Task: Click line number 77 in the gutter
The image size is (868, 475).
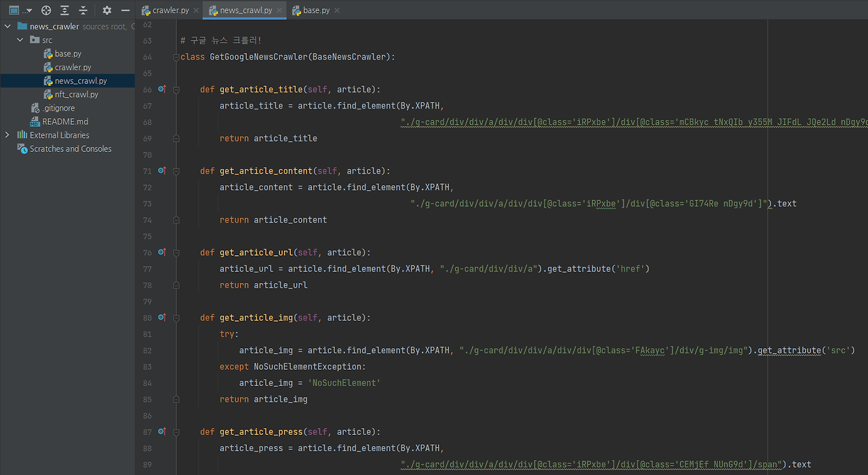Action: point(147,269)
